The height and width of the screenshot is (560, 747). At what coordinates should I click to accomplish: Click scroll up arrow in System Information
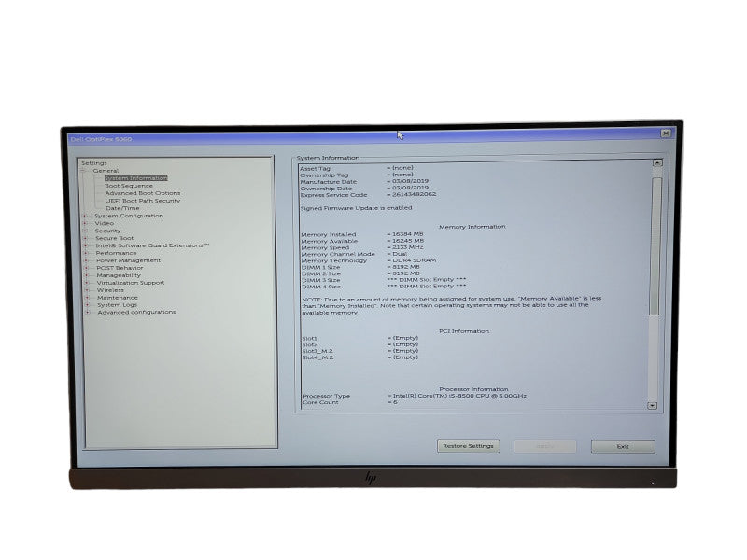[657, 162]
